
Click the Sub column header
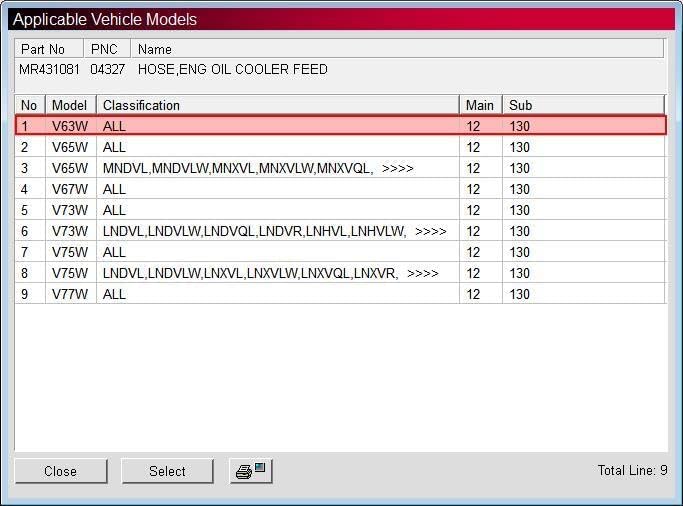pos(584,105)
